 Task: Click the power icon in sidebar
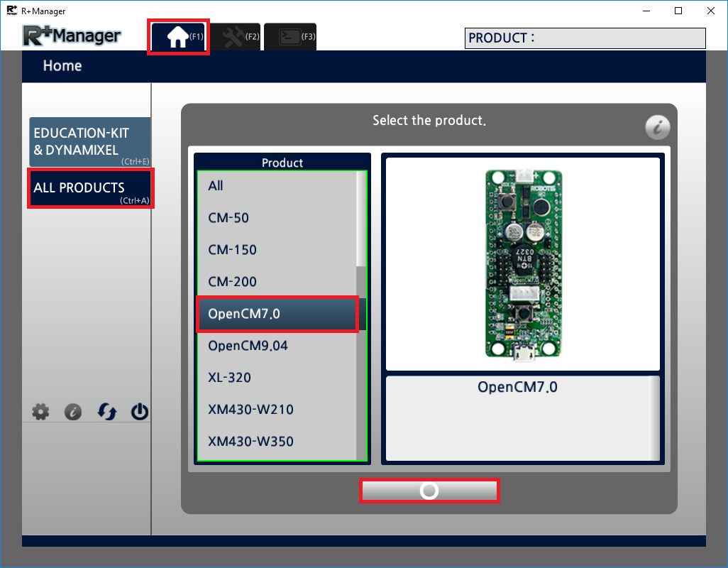click(140, 412)
